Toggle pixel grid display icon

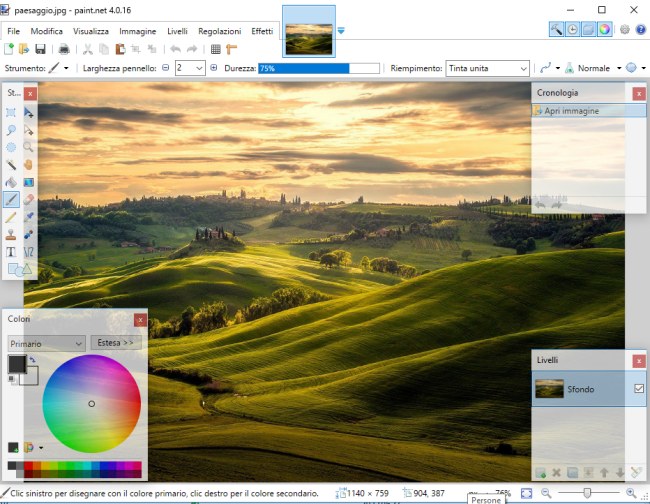pos(216,49)
